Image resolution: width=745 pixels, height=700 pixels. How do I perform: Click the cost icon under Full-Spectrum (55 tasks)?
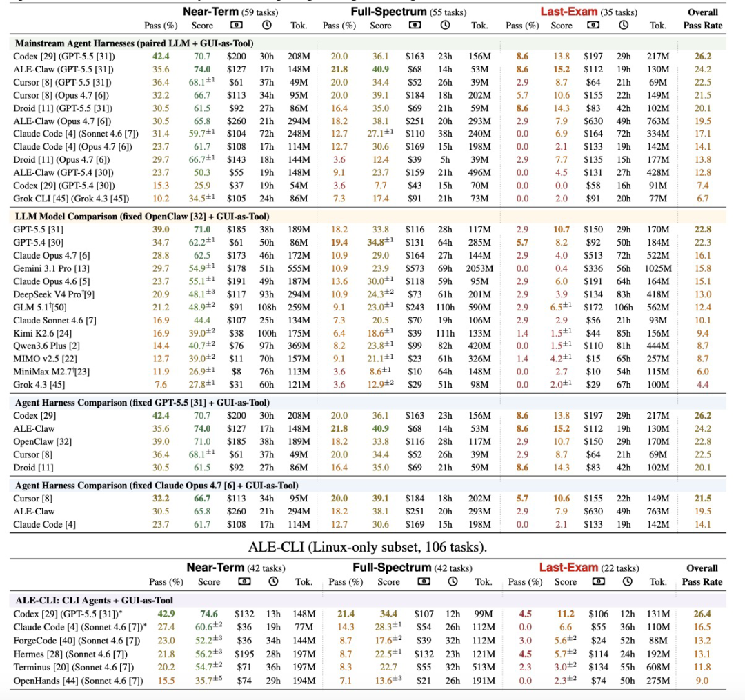415,25
